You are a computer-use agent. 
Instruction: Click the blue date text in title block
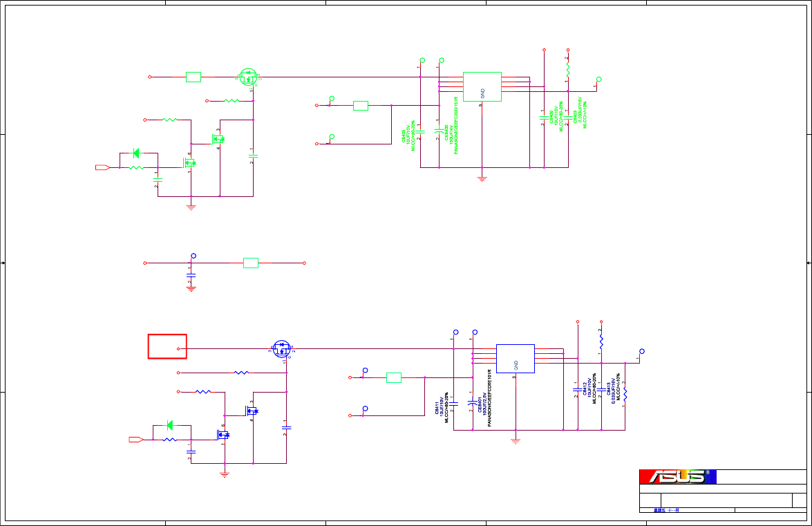pos(666,511)
